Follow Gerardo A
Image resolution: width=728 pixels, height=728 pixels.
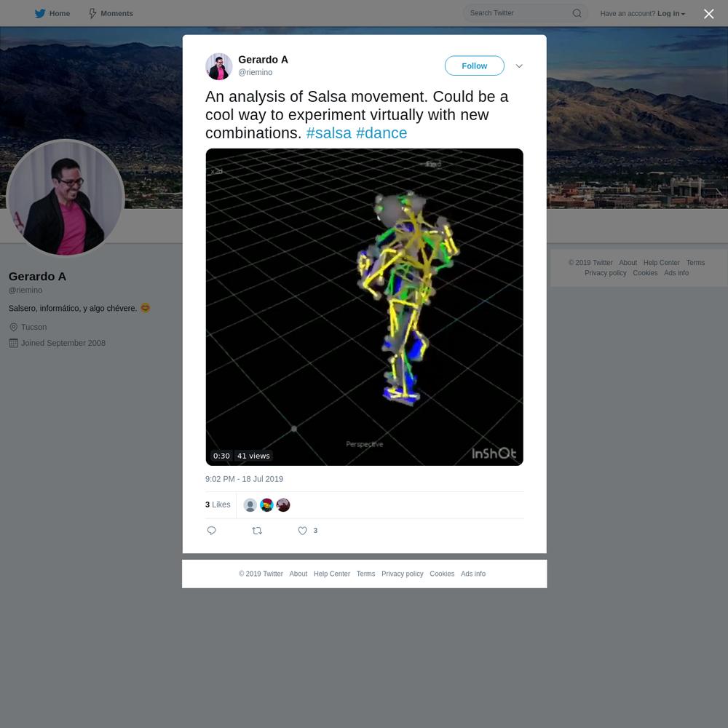click(474, 66)
